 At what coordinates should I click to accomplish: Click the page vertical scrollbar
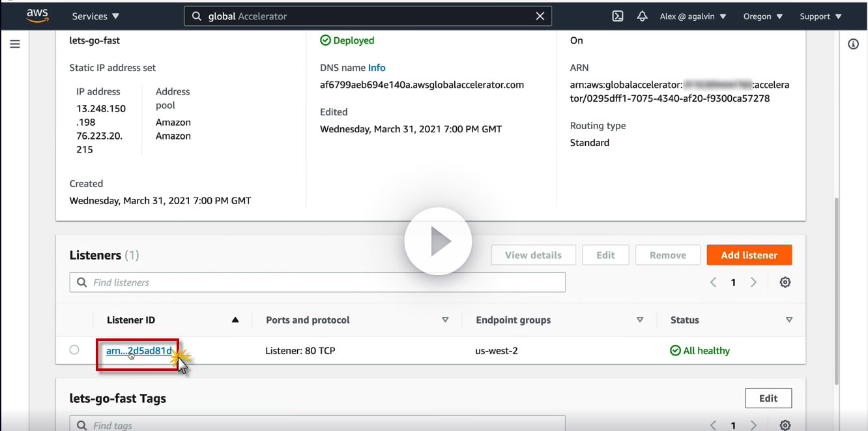click(837, 290)
